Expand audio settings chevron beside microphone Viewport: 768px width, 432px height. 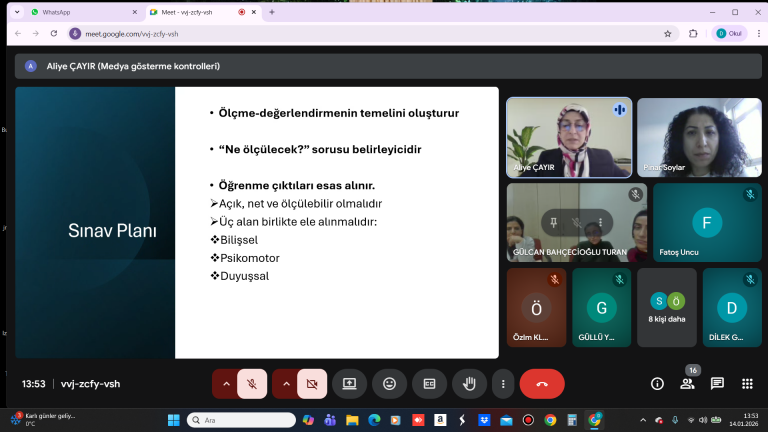click(x=226, y=383)
